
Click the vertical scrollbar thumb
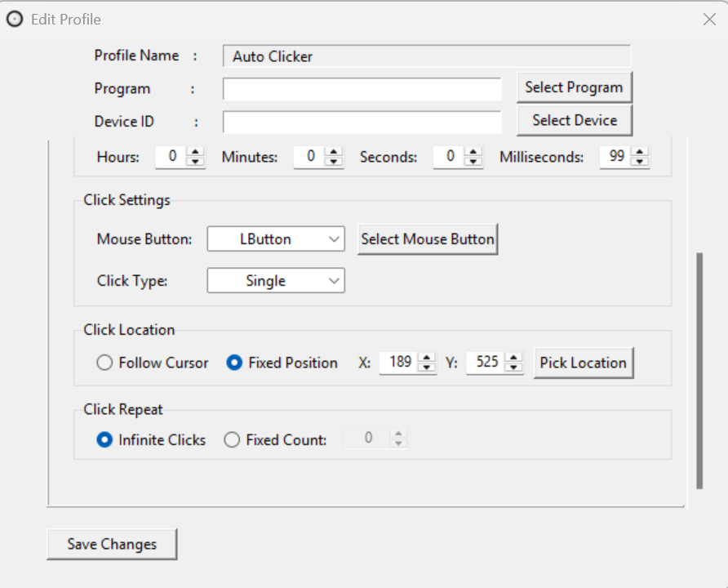(x=699, y=371)
